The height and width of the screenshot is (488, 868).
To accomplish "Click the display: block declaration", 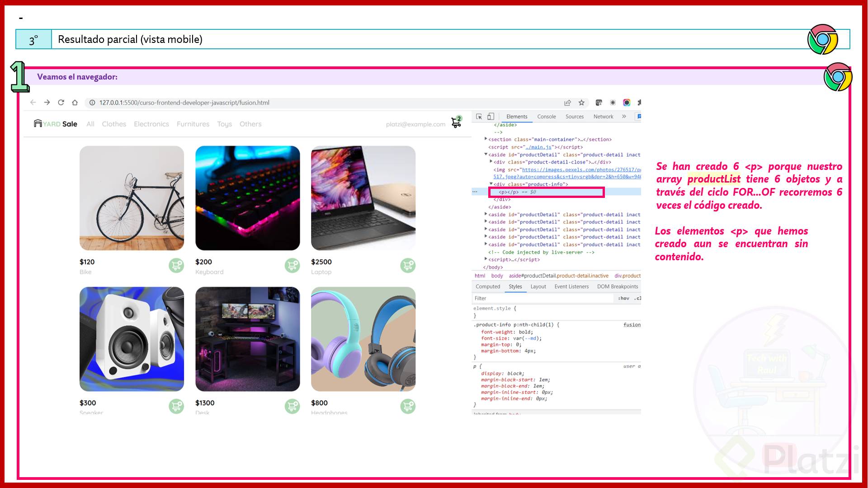I will click(x=503, y=373).
